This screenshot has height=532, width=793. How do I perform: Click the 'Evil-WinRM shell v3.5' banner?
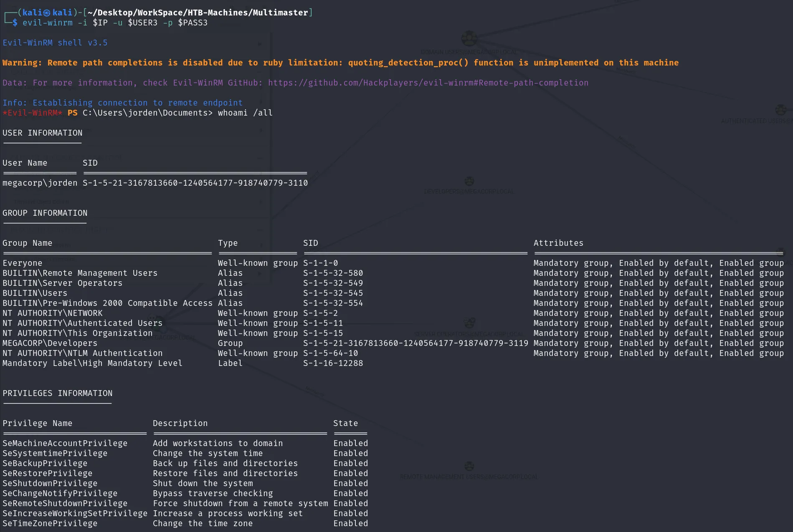click(55, 43)
